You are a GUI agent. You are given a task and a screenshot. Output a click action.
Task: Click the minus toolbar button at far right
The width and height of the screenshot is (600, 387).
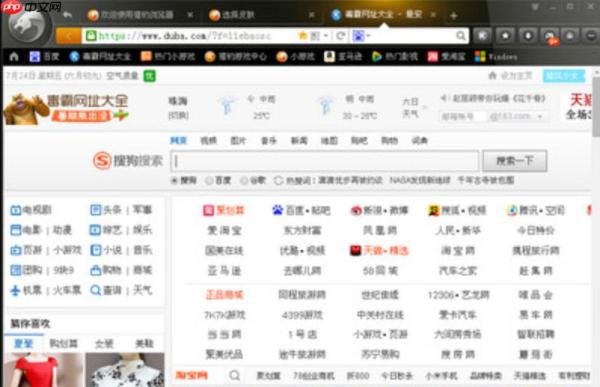coord(592,36)
